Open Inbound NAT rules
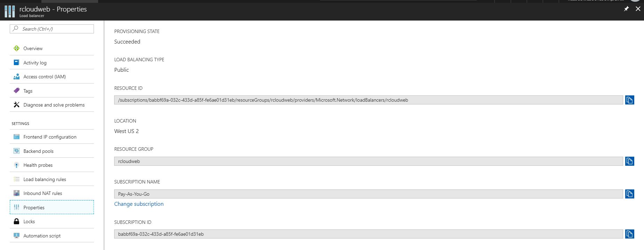This screenshot has height=250, width=644. click(52, 193)
